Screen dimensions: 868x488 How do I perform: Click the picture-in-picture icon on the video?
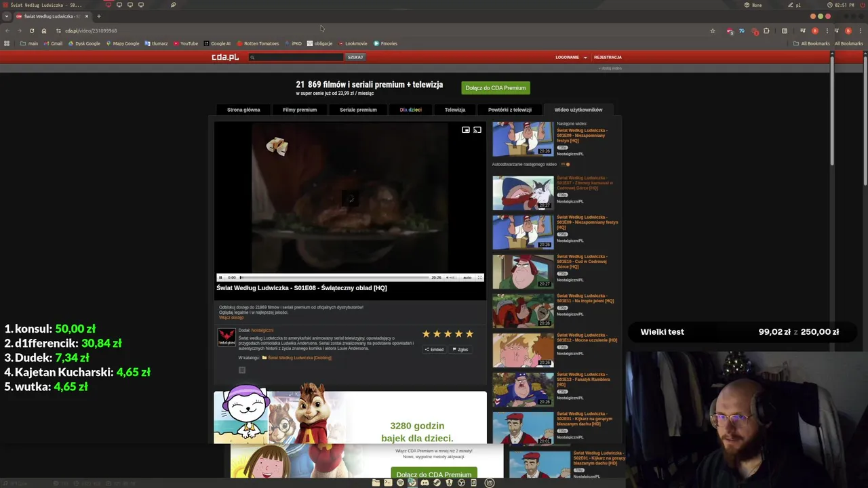(466, 129)
